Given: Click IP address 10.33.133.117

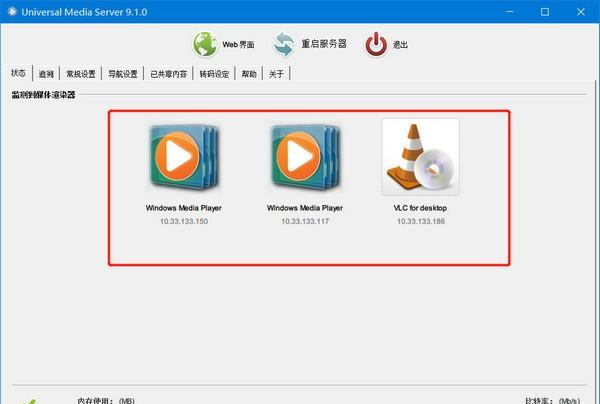Looking at the screenshot, I should 305,221.
